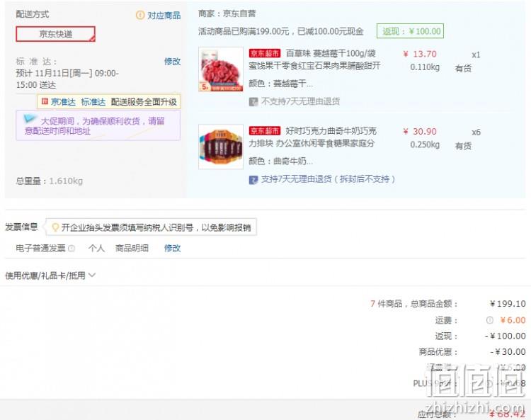Click the blue 7-day-return support icon

point(253,179)
